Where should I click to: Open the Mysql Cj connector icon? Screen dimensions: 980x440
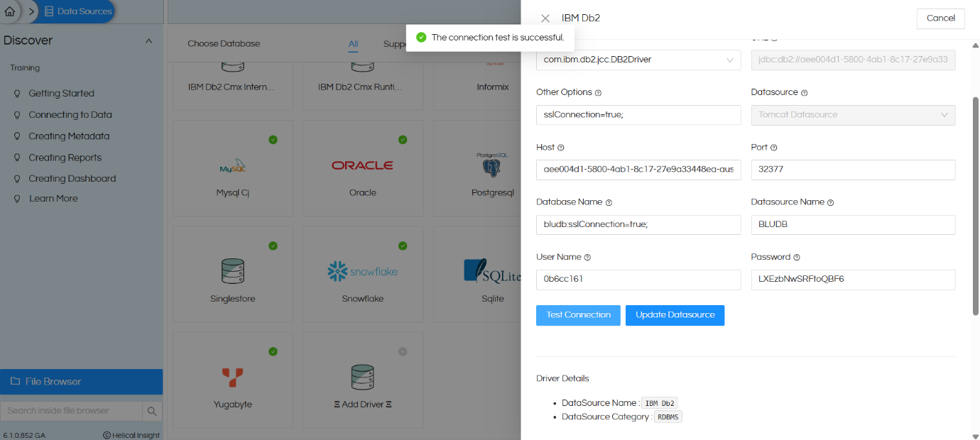point(232,163)
